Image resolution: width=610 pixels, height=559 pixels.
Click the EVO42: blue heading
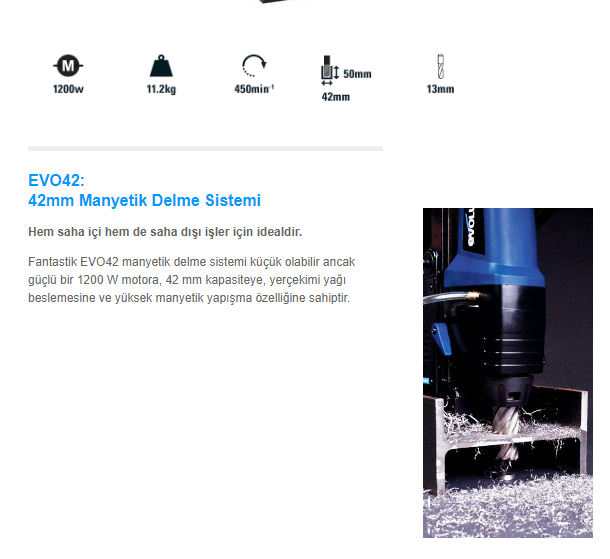point(57,181)
